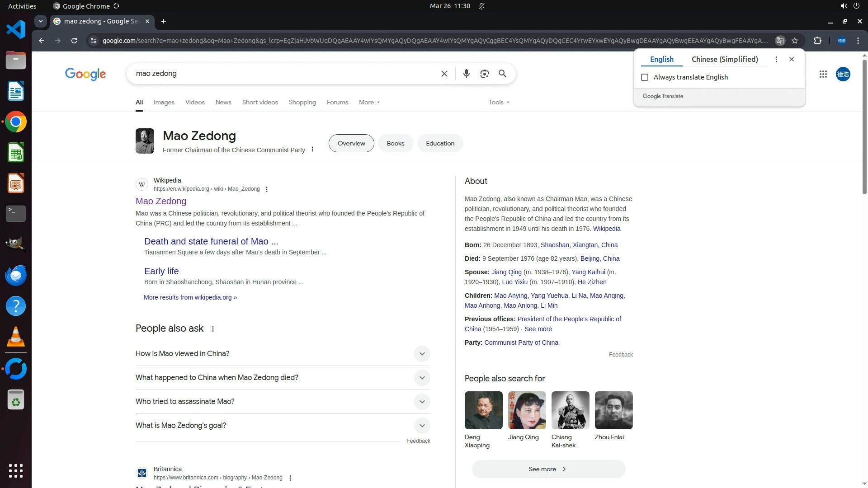Open 'Death and state funeral of Mao' link
Viewport: 868px width, 488px height.
coord(211,241)
